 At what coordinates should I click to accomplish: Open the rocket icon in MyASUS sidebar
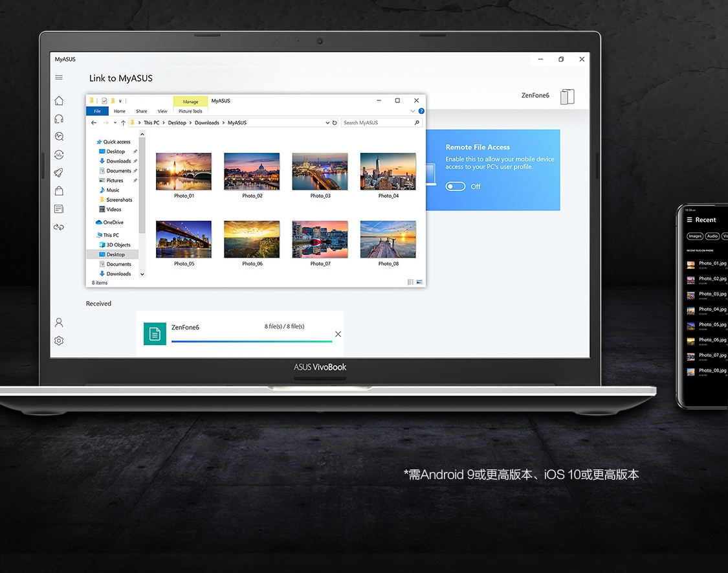click(x=59, y=173)
